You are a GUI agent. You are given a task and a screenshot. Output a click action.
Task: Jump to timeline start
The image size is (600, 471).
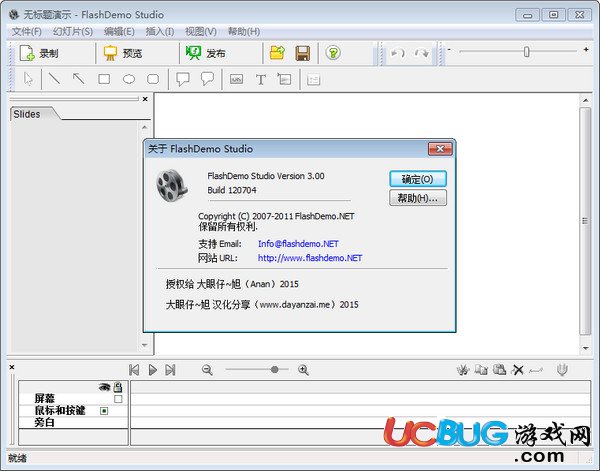(x=134, y=370)
